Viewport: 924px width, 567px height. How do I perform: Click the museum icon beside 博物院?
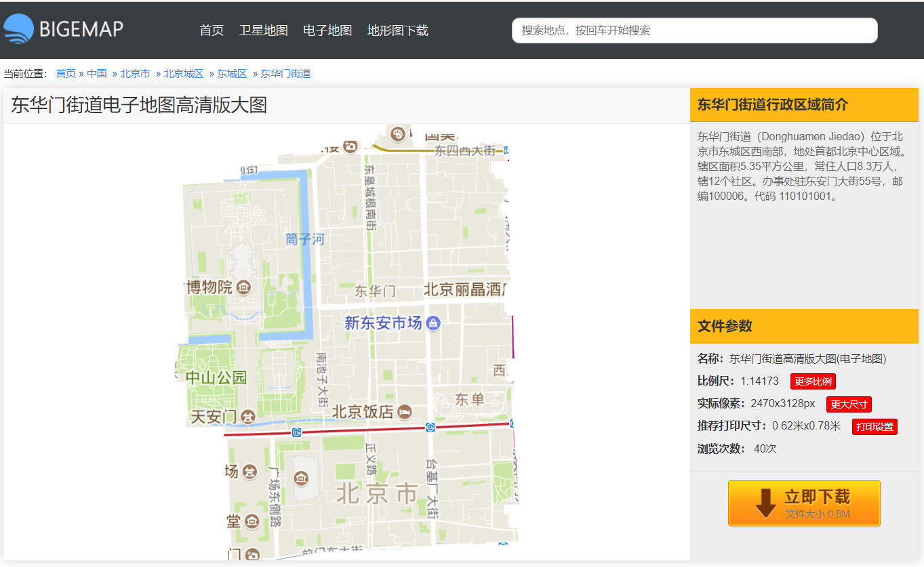point(243,287)
